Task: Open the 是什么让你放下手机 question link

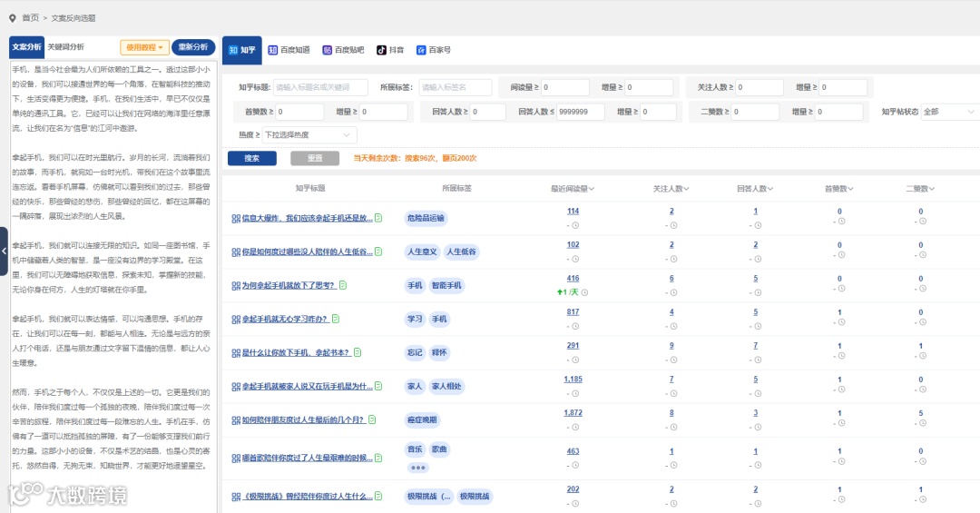Action: [295, 353]
